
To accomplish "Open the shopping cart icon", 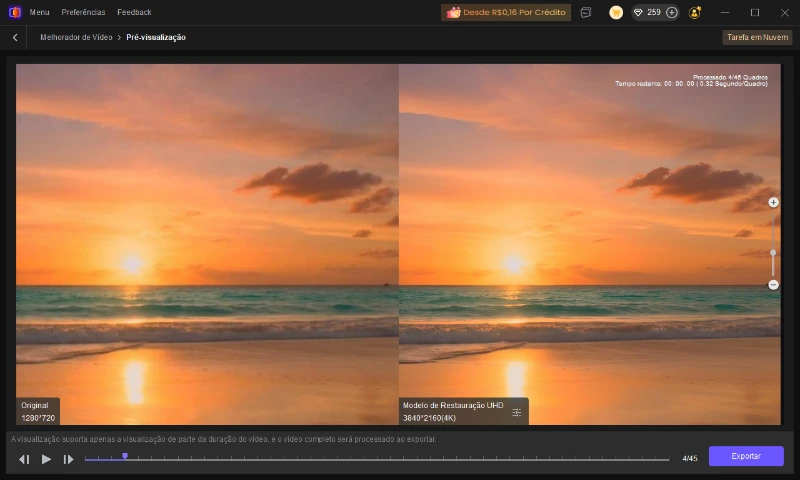I will click(x=616, y=12).
